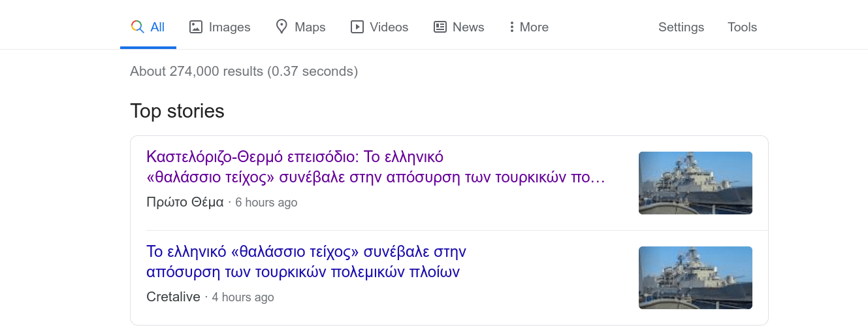
Task: Click the picture icon for Images search
Action: (195, 27)
